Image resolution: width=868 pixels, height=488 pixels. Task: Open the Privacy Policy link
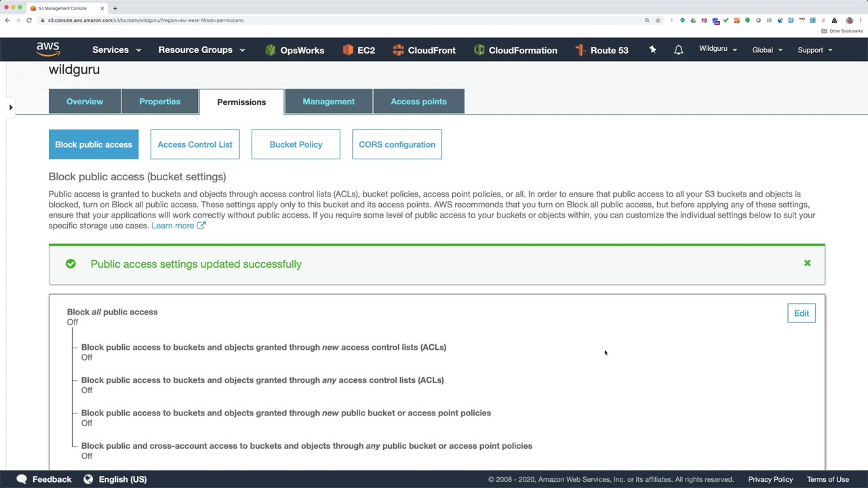pyautogui.click(x=770, y=479)
